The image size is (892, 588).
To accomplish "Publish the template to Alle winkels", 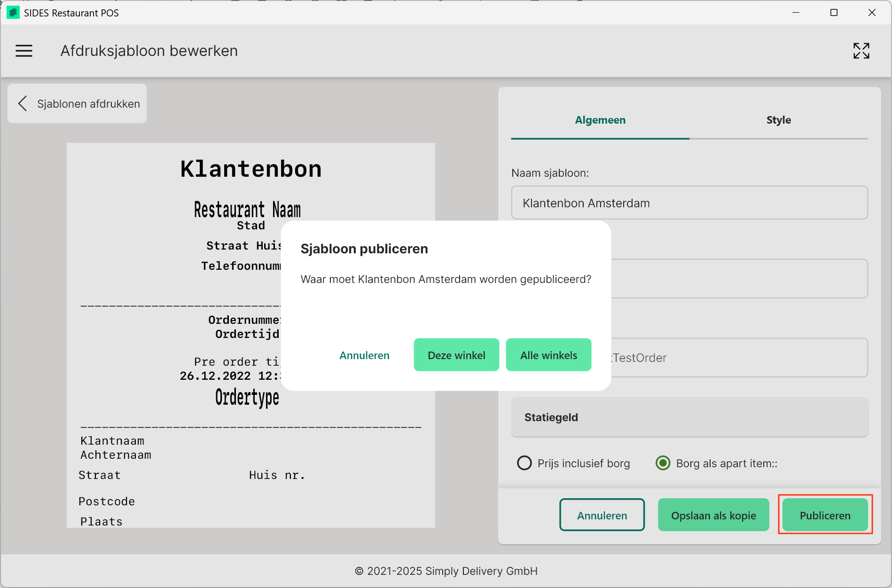I will coord(548,355).
